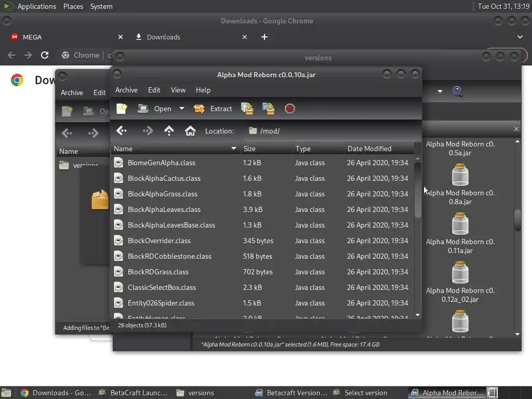Viewport: 532px width, 399px height.
Task: Click the red Stop operation icon
Action: [290, 109]
